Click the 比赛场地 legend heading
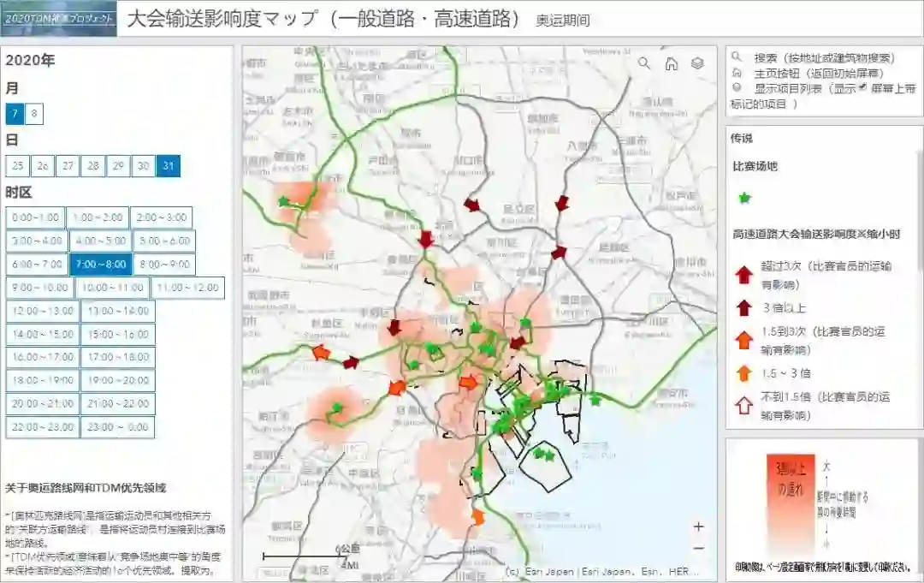Viewport: 924px width, 583px height. [x=755, y=166]
